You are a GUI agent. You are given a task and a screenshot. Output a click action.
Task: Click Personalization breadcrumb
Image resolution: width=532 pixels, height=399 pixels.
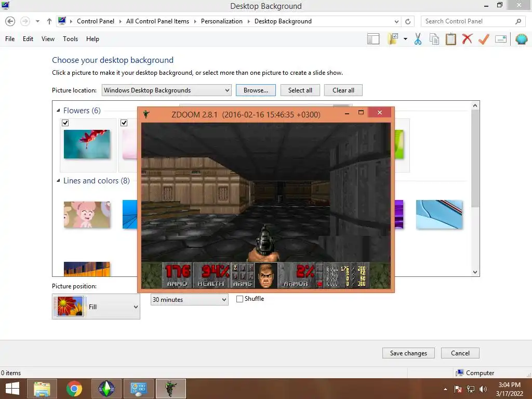pos(221,21)
